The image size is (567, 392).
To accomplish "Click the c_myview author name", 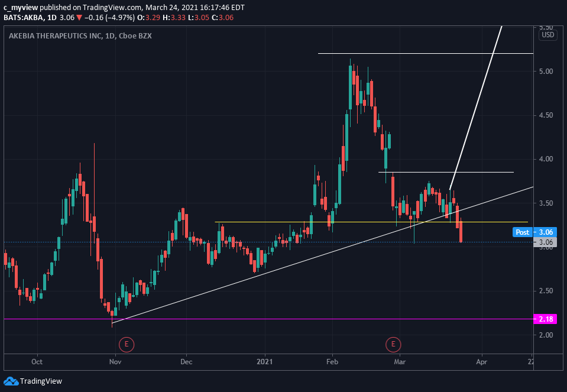I will click(21, 7).
